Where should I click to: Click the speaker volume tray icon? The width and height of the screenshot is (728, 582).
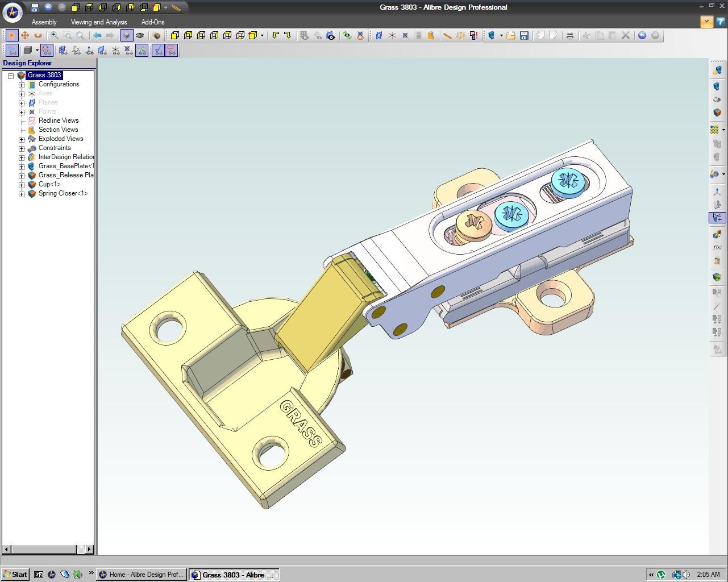(687, 575)
